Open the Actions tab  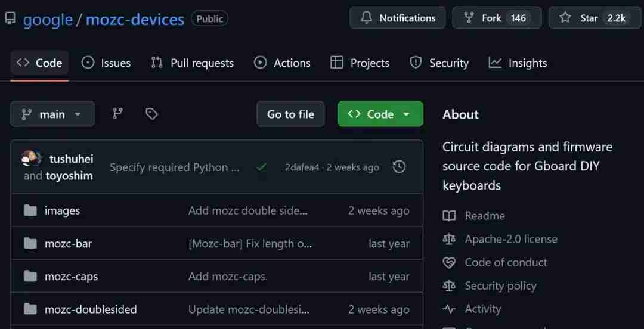tap(282, 63)
